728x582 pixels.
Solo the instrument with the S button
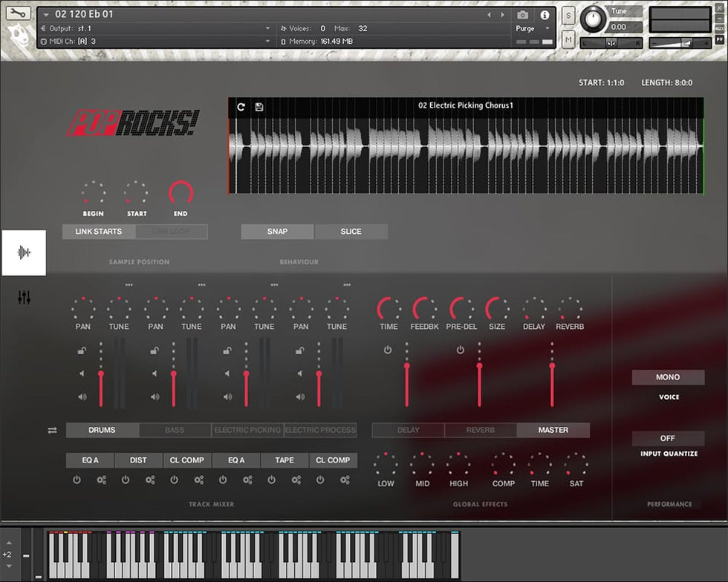(x=568, y=16)
